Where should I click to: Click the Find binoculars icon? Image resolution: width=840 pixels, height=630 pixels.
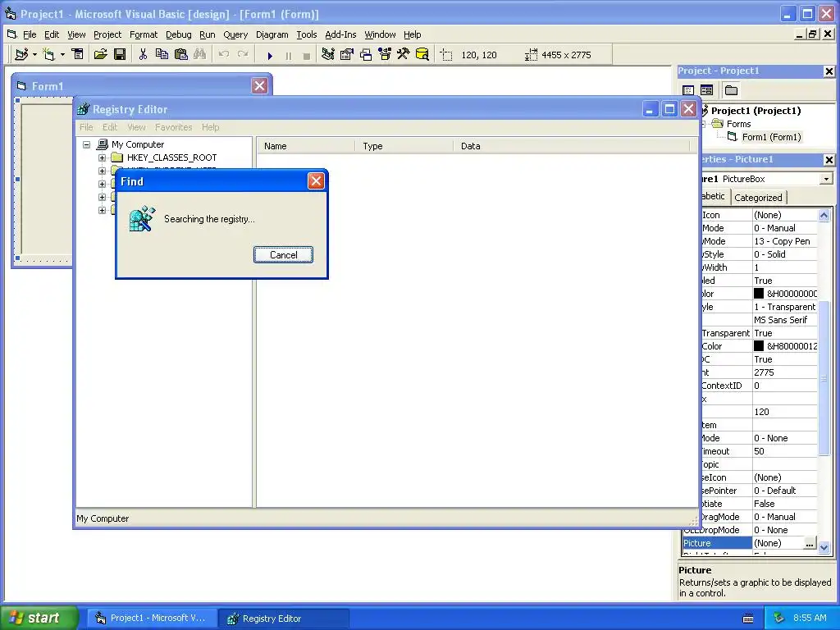coord(200,54)
